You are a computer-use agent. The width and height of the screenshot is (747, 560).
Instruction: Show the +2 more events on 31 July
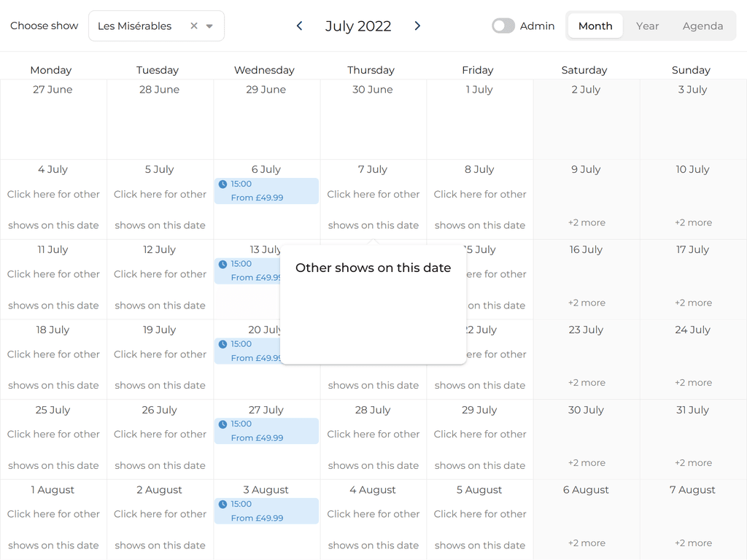tap(692, 462)
